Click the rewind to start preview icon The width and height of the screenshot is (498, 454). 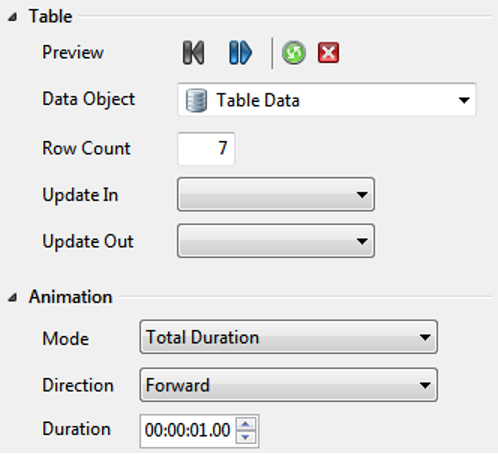tap(193, 52)
